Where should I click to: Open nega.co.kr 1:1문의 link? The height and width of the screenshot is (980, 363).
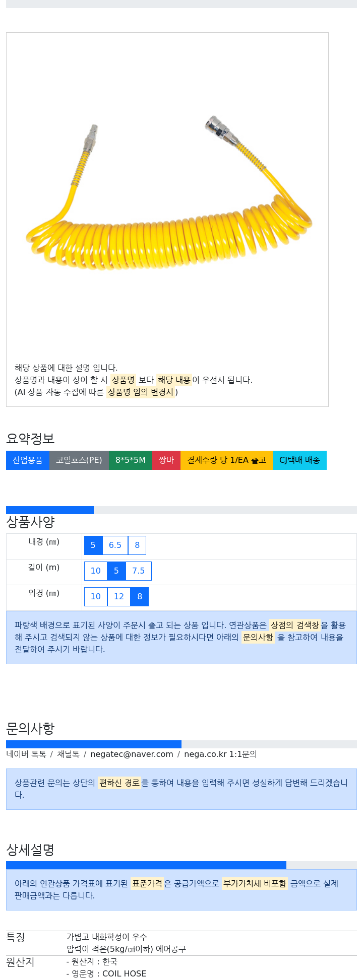220,754
